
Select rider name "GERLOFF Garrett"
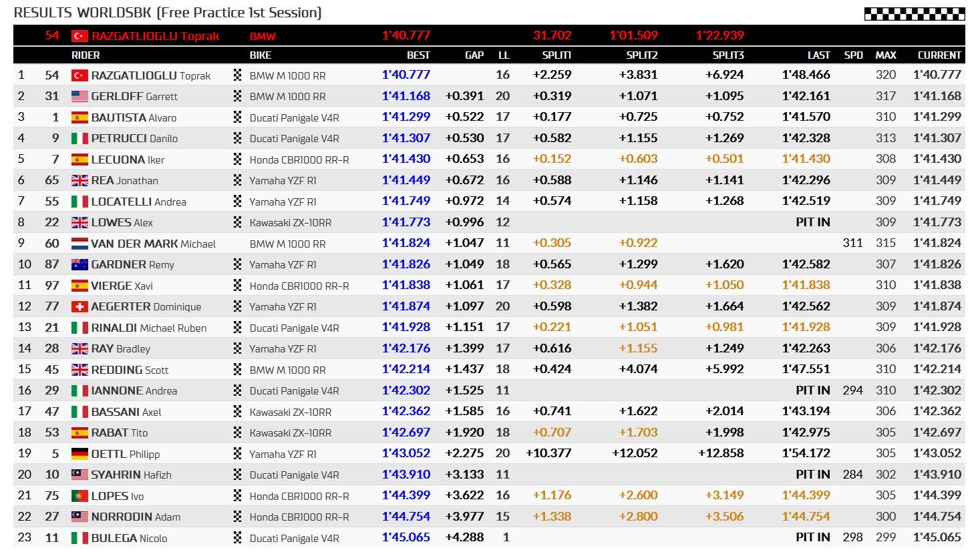[x=134, y=96]
